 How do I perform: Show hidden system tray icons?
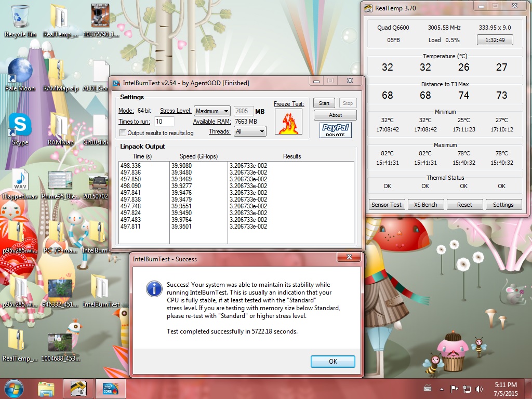tap(442, 389)
